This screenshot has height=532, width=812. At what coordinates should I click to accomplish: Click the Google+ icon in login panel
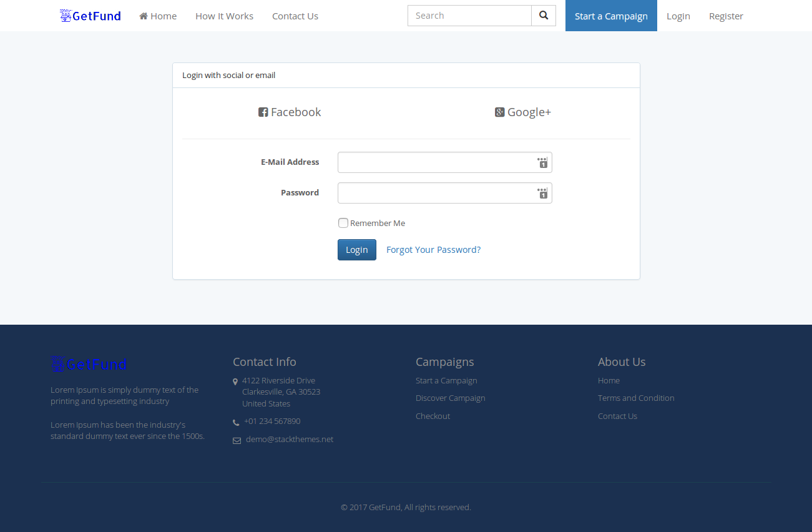pyautogui.click(x=500, y=112)
